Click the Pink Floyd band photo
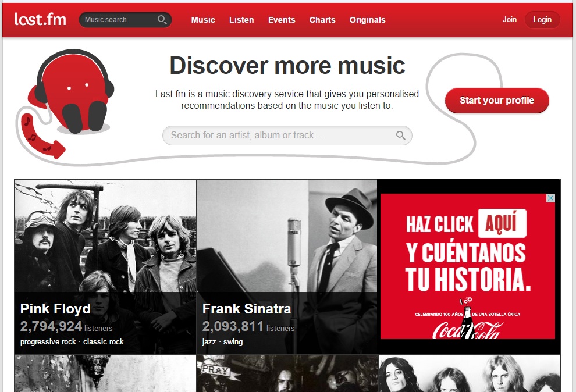The width and height of the screenshot is (576, 392). 105,236
